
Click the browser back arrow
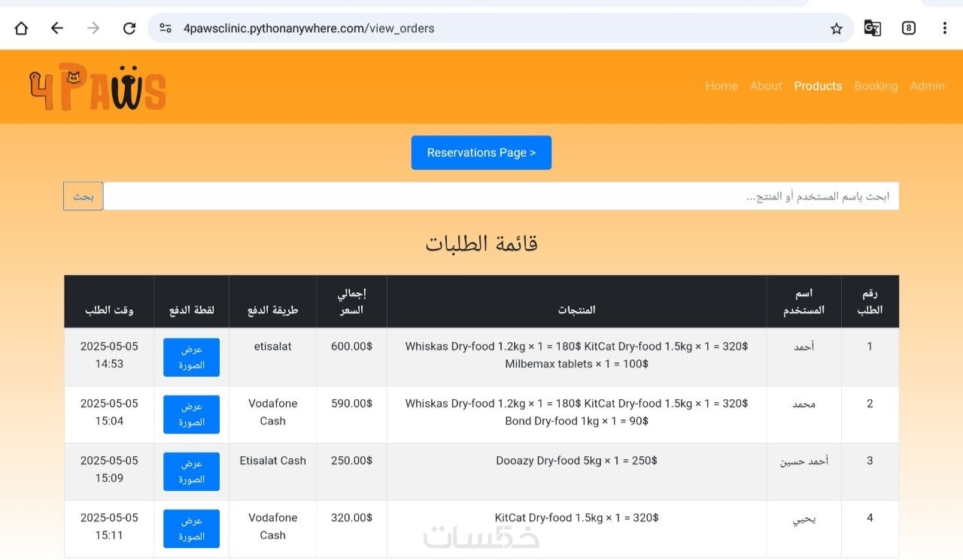click(x=57, y=29)
